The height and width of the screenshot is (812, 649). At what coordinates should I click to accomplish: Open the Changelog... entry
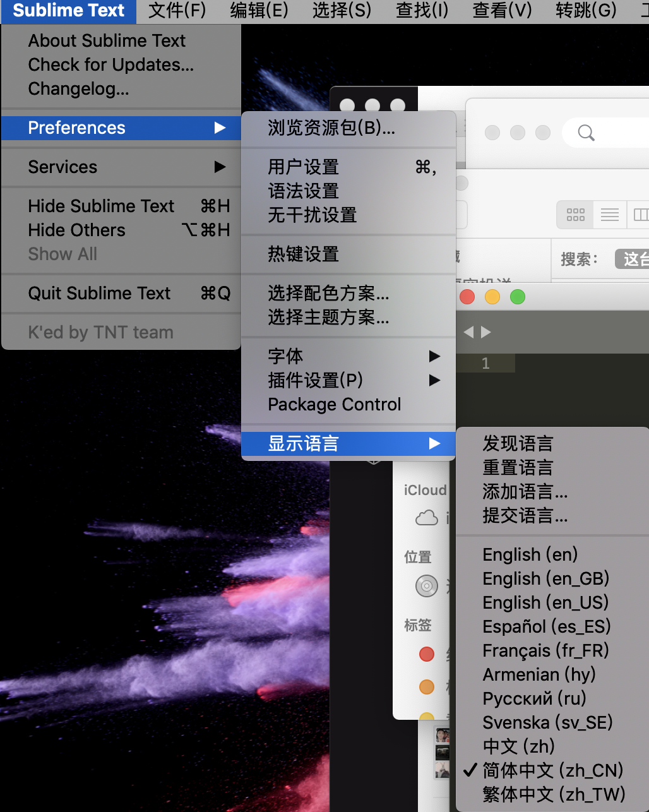(121, 88)
